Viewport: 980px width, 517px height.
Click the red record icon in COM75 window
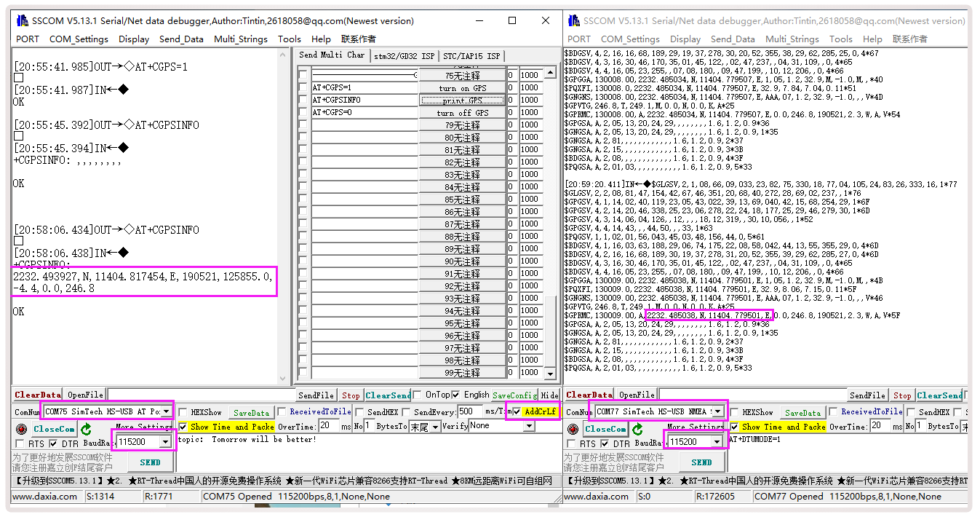[21, 429]
